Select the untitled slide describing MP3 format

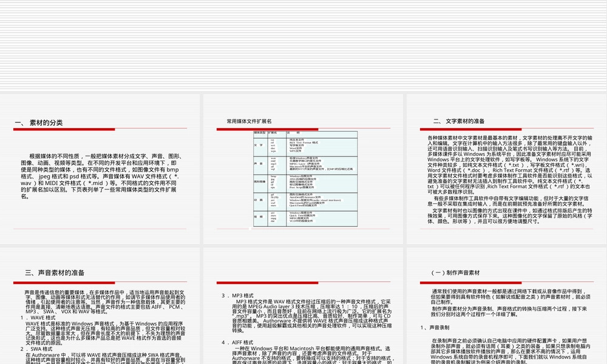tap(303, 306)
